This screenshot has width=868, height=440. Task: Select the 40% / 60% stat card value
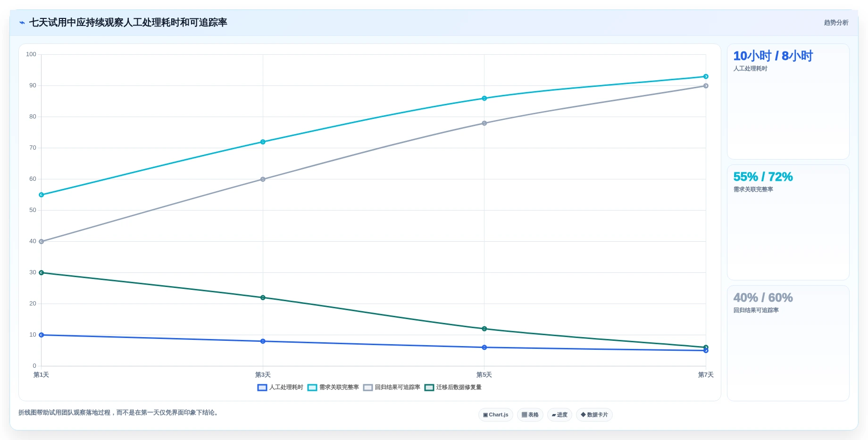[763, 298]
